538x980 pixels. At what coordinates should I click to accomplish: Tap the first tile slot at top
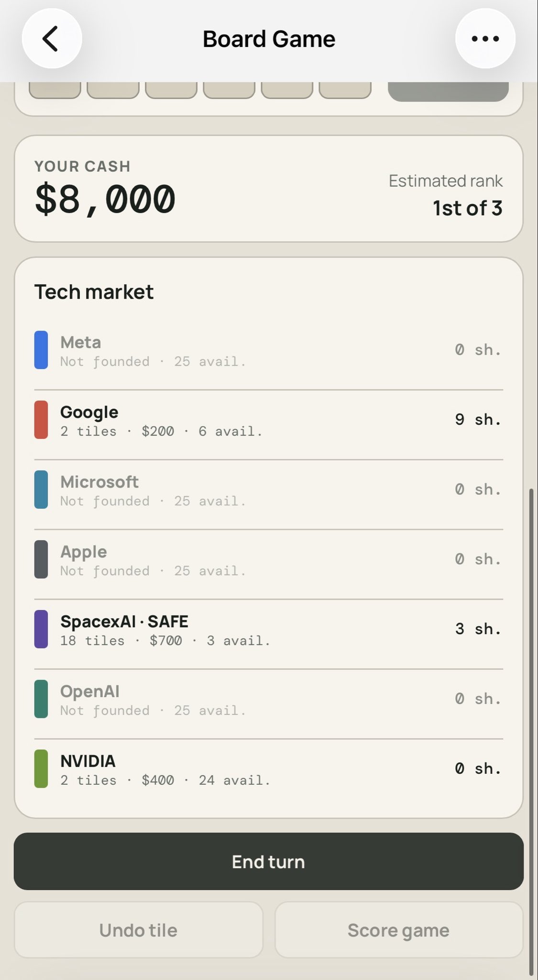(55, 90)
